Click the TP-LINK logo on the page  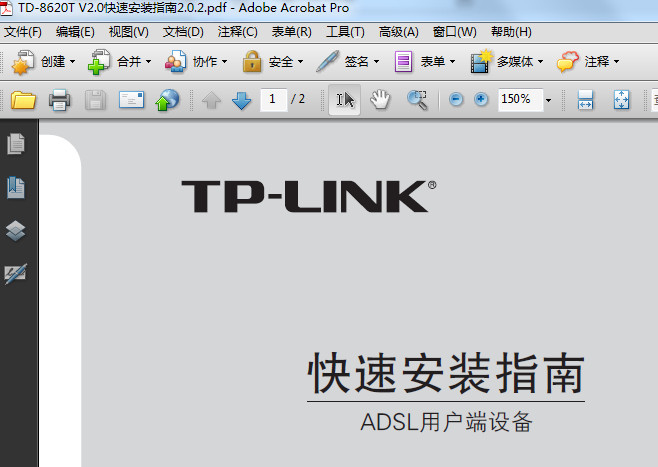[309, 196]
